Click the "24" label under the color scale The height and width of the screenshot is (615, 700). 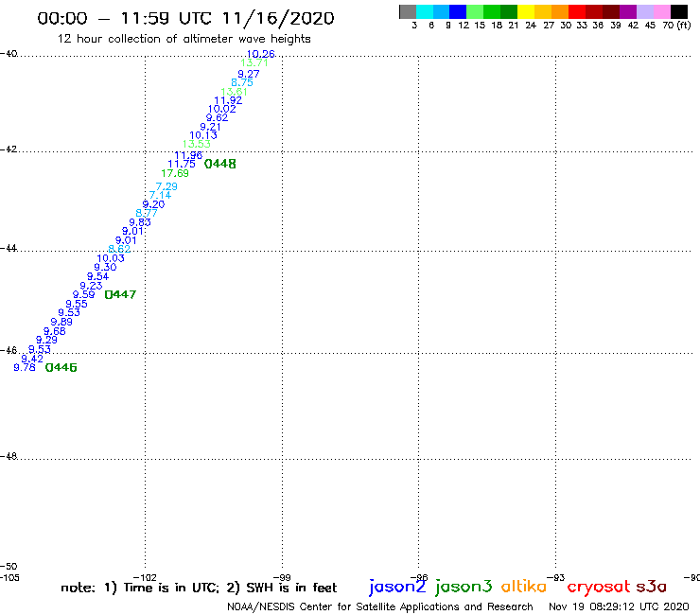(531, 26)
